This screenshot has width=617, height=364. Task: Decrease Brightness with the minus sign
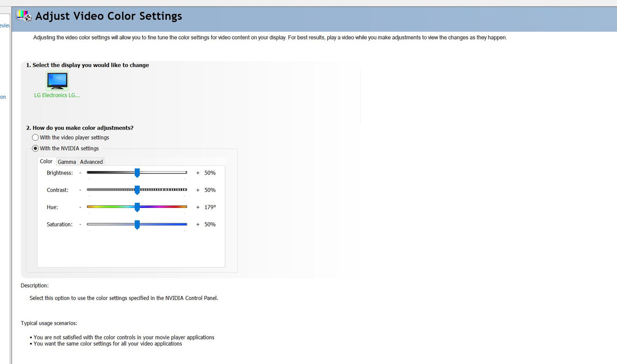[x=80, y=173]
